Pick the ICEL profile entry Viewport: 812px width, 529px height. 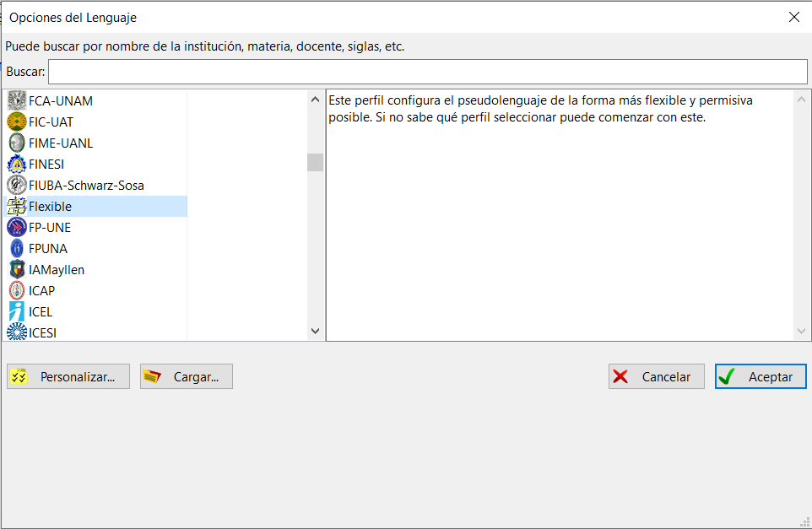(41, 312)
